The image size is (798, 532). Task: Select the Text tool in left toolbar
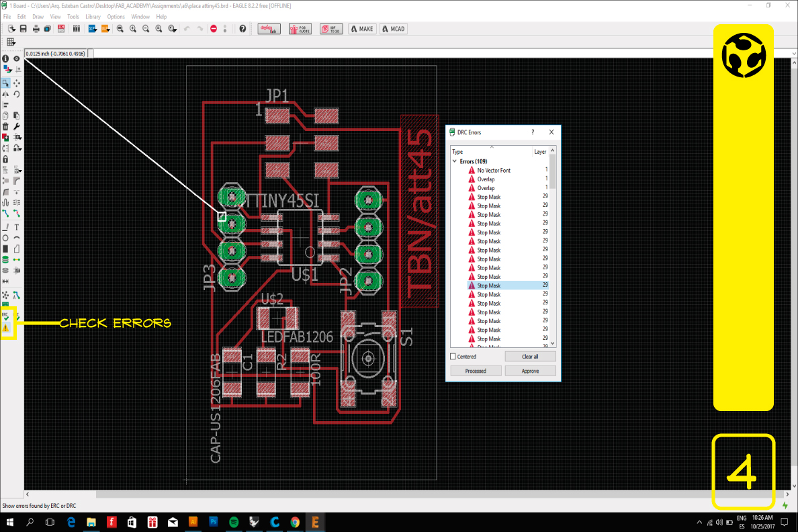(x=17, y=227)
